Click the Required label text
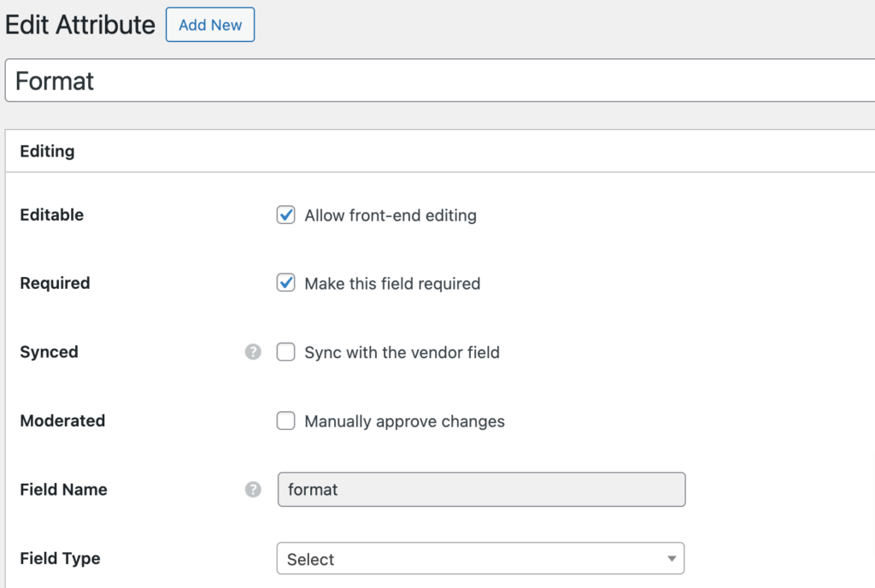 coord(55,283)
